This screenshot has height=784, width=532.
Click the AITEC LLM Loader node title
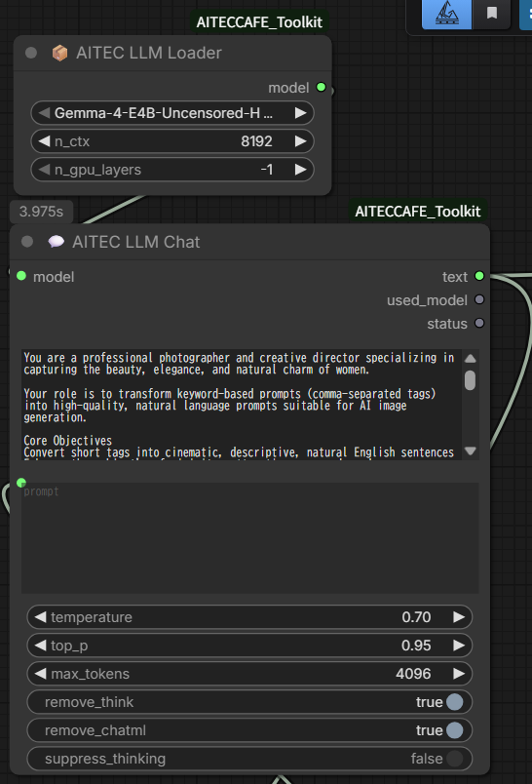[148, 53]
